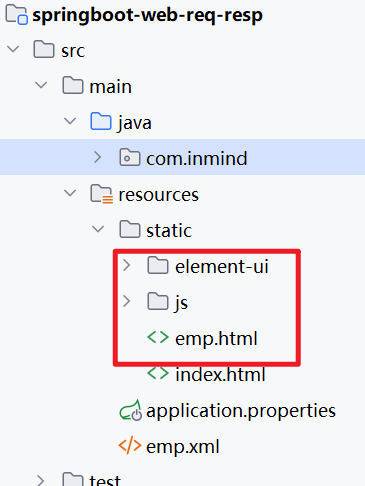Click the springboot-web-req-resp module icon
Screen dimensions: 365x486
click(x=16, y=15)
